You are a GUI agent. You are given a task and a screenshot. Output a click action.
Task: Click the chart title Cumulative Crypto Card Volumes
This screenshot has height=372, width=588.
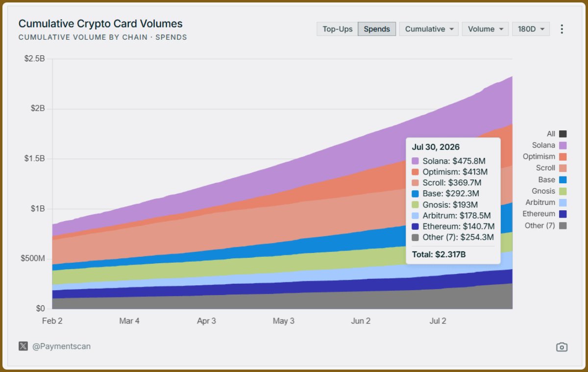[100, 24]
